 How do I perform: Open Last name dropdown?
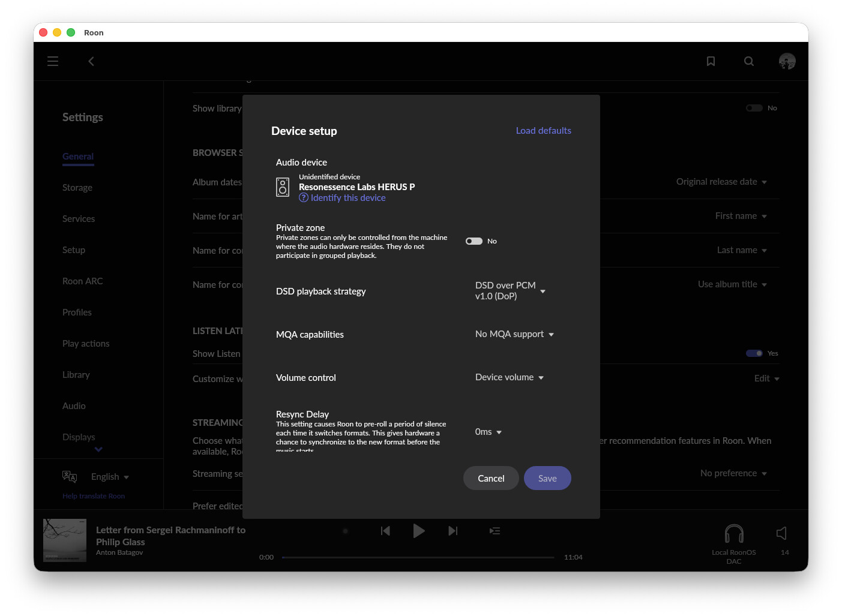coord(742,250)
